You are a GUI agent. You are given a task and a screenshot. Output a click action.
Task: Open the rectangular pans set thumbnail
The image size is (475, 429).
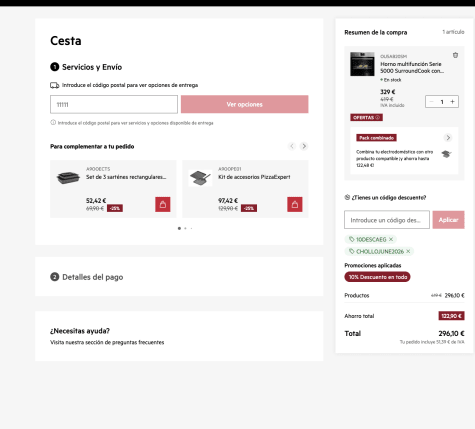68,178
